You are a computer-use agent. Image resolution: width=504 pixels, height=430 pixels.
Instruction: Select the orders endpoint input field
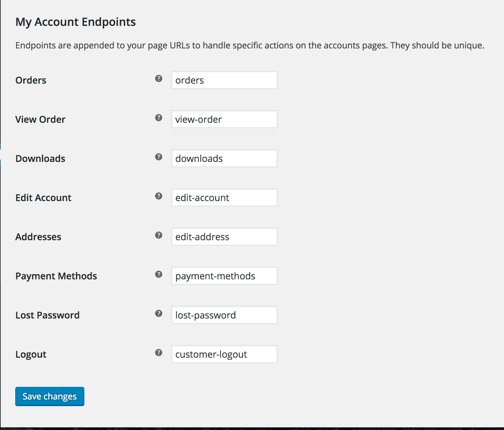tap(224, 80)
